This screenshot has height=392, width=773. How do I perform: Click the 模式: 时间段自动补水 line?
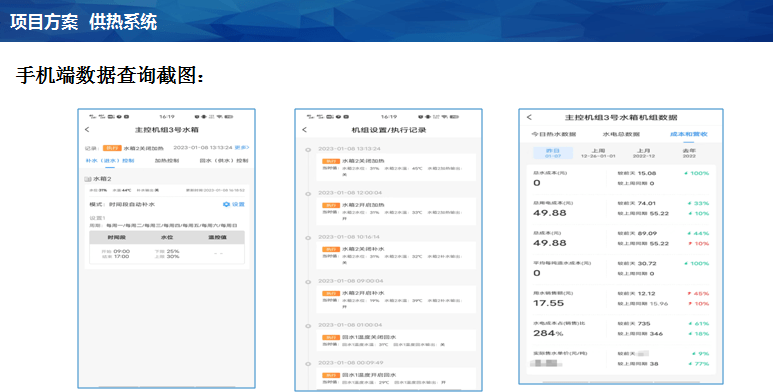click(x=122, y=204)
